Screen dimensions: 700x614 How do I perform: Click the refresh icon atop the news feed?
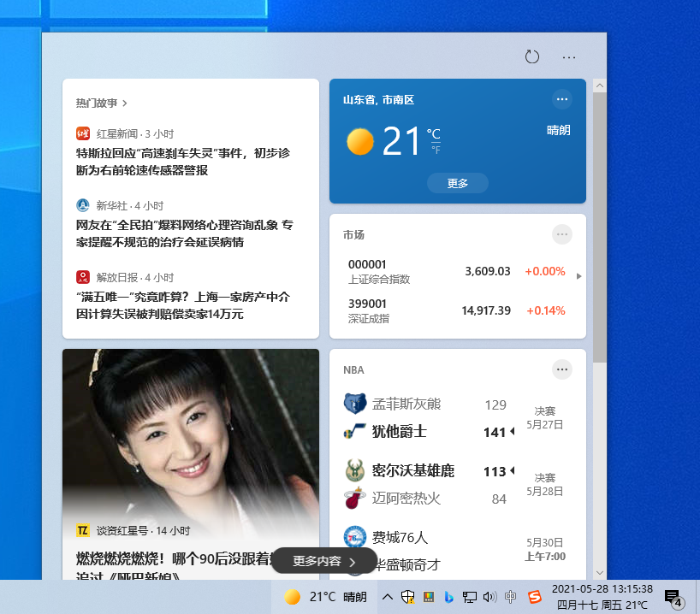point(531,56)
